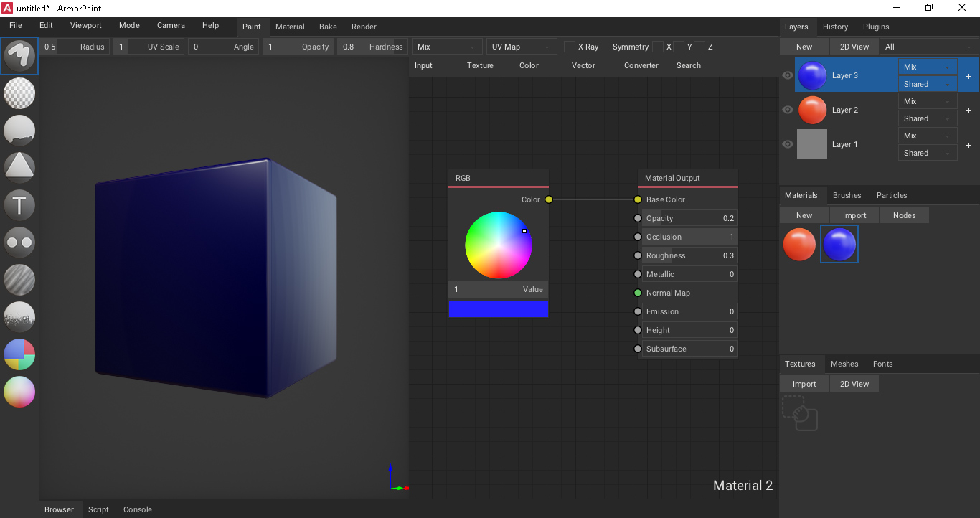Select the Particle tool

tap(19, 317)
